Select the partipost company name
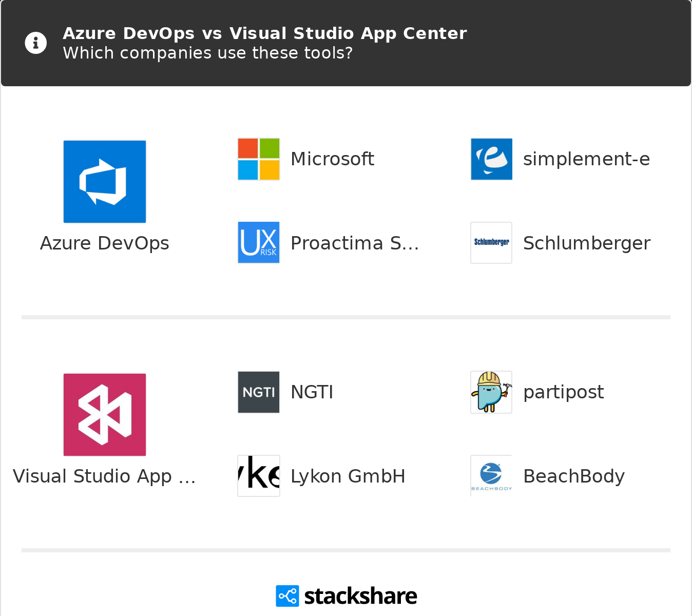This screenshot has width=692, height=616. [563, 392]
